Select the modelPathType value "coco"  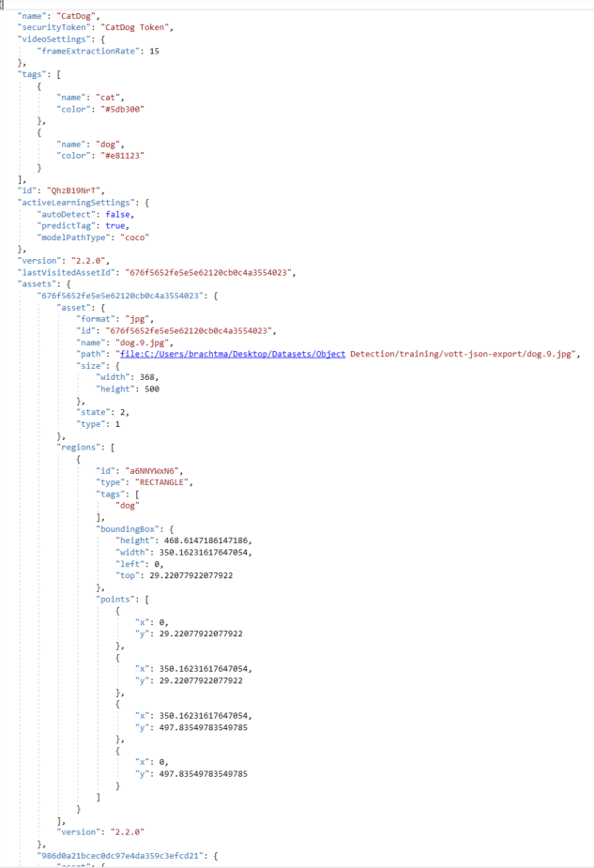134,237
